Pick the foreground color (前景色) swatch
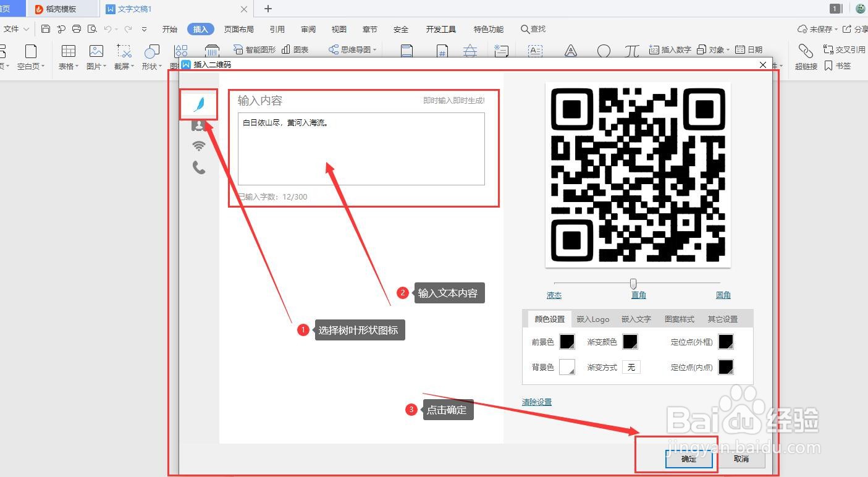The height and width of the screenshot is (477, 868). (567, 342)
